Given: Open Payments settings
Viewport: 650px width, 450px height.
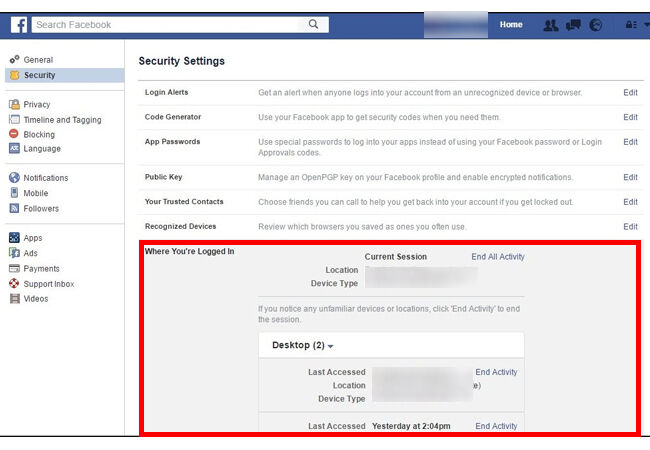Looking at the screenshot, I should pos(41,269).
